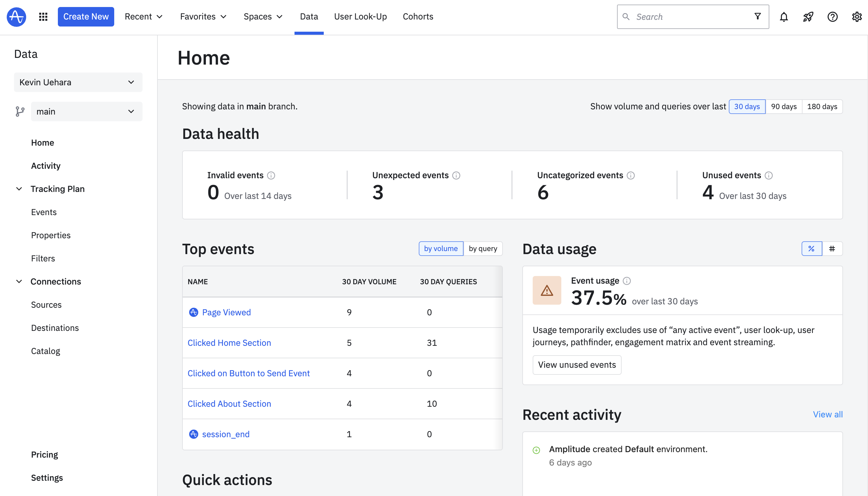Click the grid/waffle apps icon
Screen dimensions: 868x496
45,16
